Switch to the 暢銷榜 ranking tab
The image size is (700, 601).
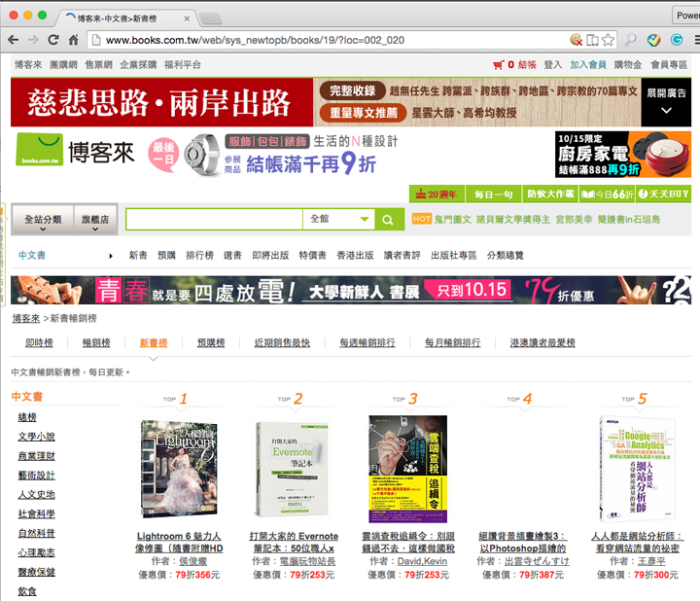[96, 343]
